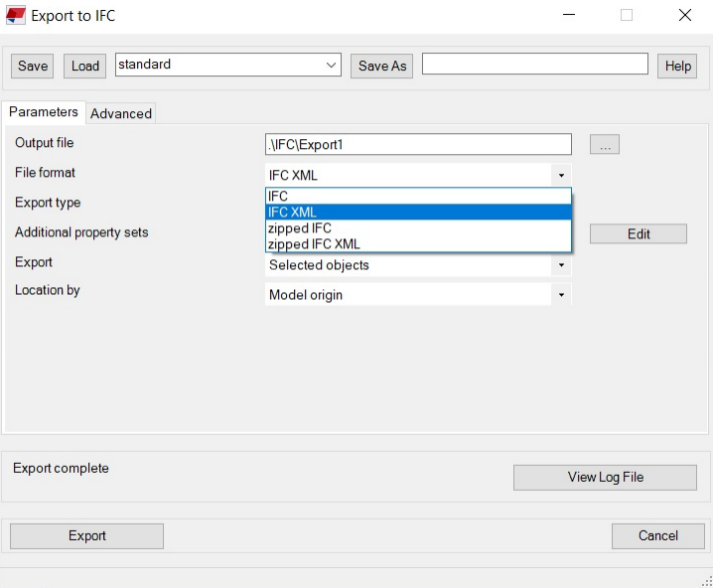The image size is (713, 588).
Task: Expand the Location by Model origin dropdown
Action: pyautogui.click(x=561, y=295)
